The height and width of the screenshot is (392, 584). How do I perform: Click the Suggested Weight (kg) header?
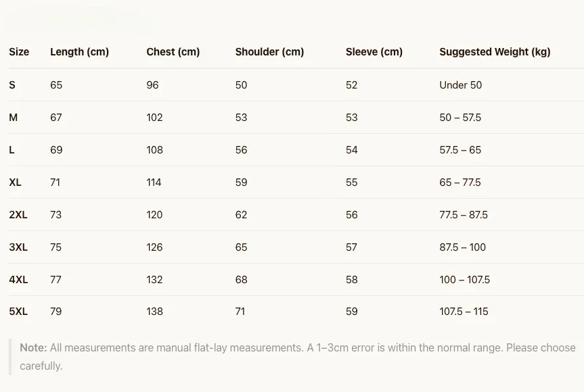click(x=495, y=52)
